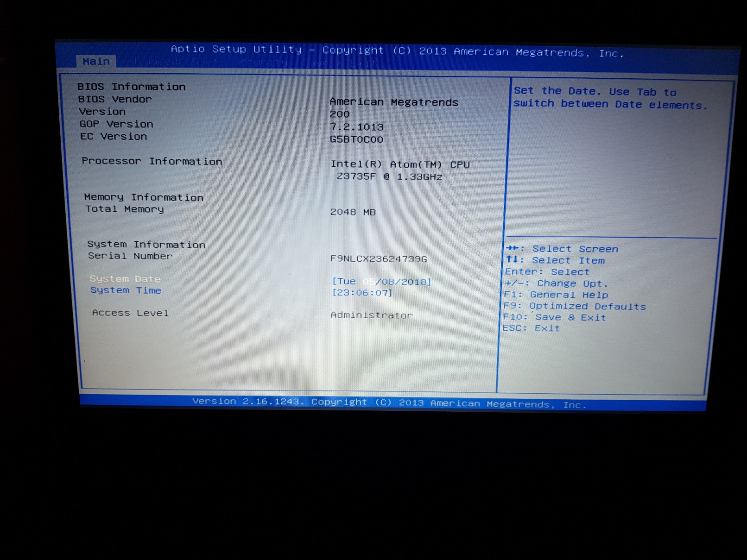747x560 pixels.
Task: Click the BIOS Information heading
Action: [x=132, y=87]
